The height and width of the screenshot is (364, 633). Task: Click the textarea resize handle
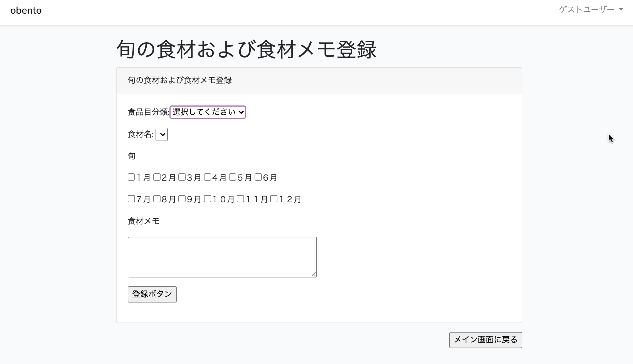tap(314, 275)
